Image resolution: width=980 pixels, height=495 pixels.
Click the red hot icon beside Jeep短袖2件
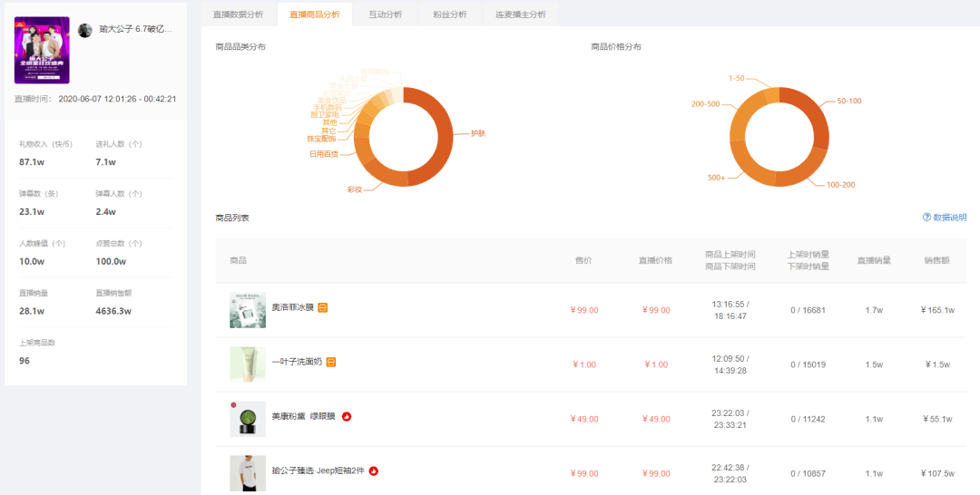[373, 471]
